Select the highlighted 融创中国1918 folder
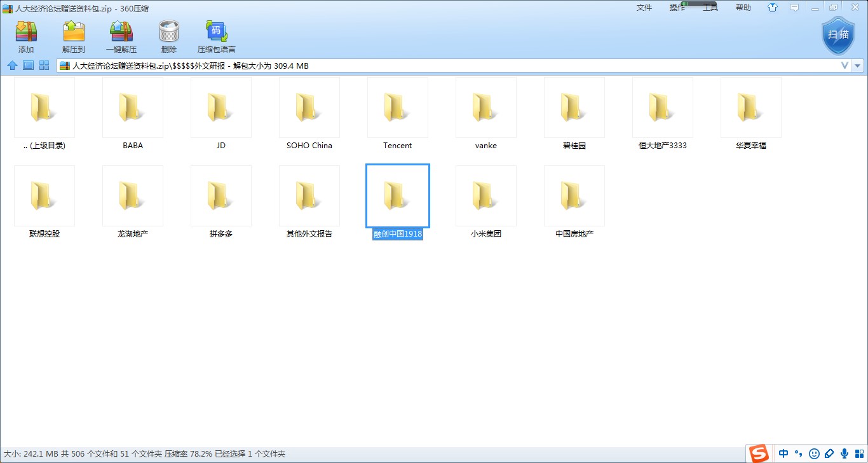This screenshot has width=868, height=463. [x=397, y=203]
